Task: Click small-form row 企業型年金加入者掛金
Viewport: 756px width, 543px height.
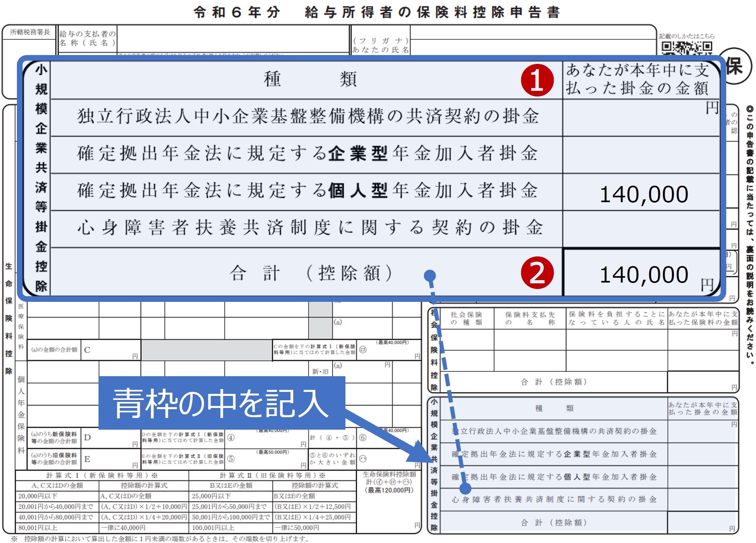Action: point(554,454)
